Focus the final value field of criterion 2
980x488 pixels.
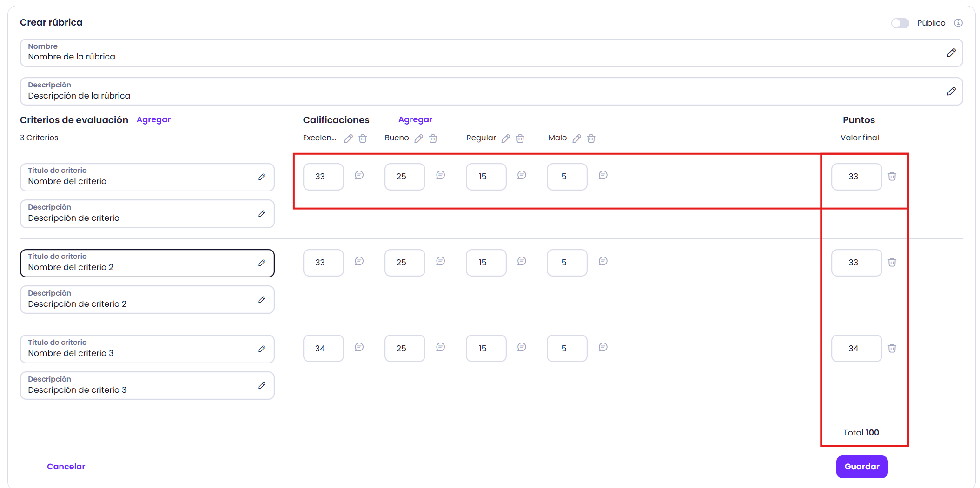click(x=856, y=263)
